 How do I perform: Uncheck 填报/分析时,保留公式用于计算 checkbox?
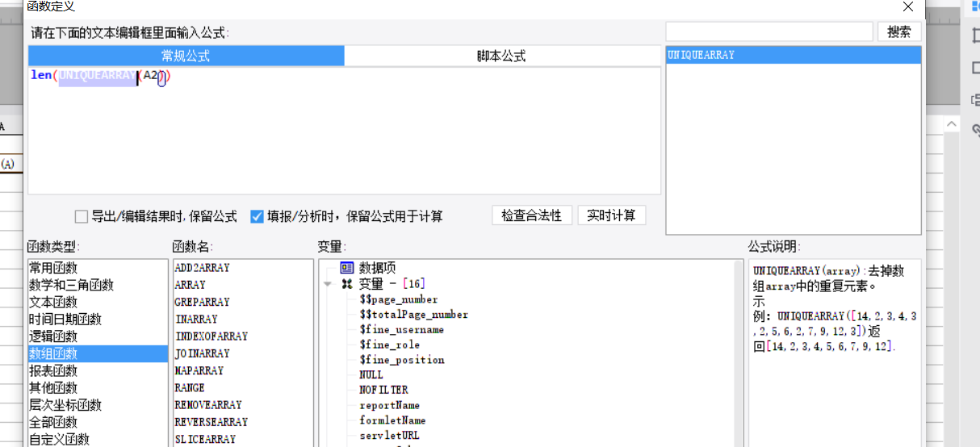(x=257, y=216)
